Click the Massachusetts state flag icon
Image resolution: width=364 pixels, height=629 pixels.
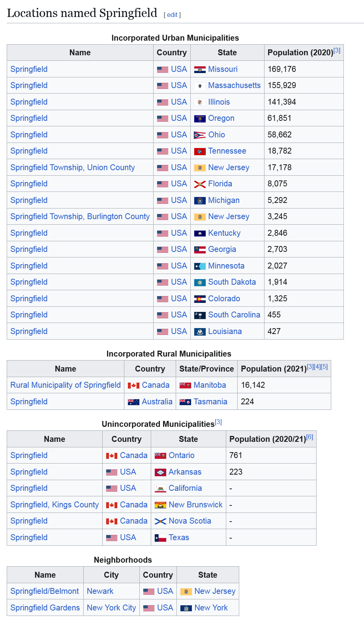point(200,86)
